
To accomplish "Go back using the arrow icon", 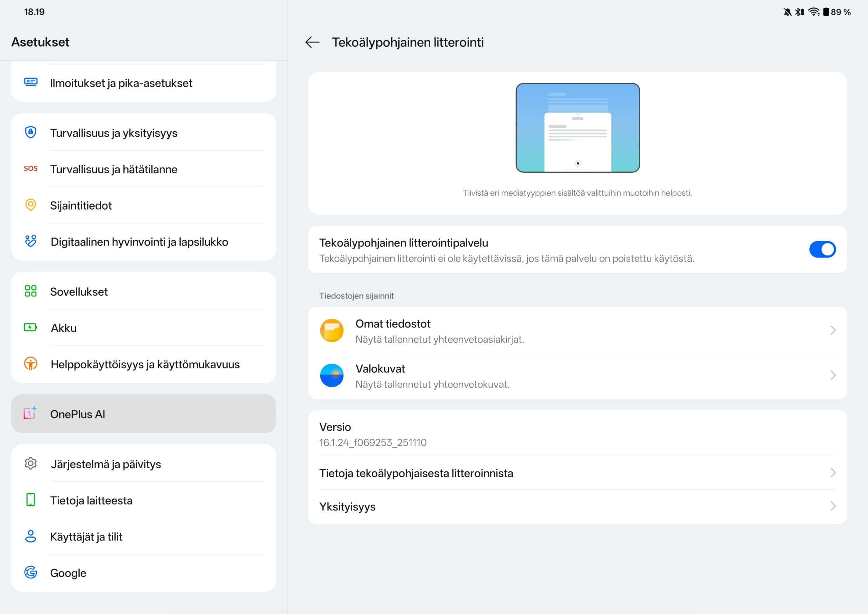I will pyautogui.click(x=312, y=42).
